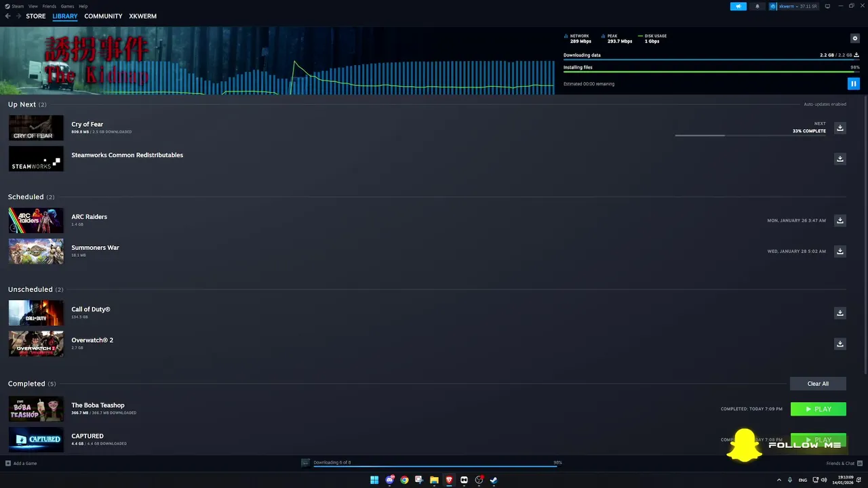
Task: Show hidden system tray icons
Action: (779, 480)
